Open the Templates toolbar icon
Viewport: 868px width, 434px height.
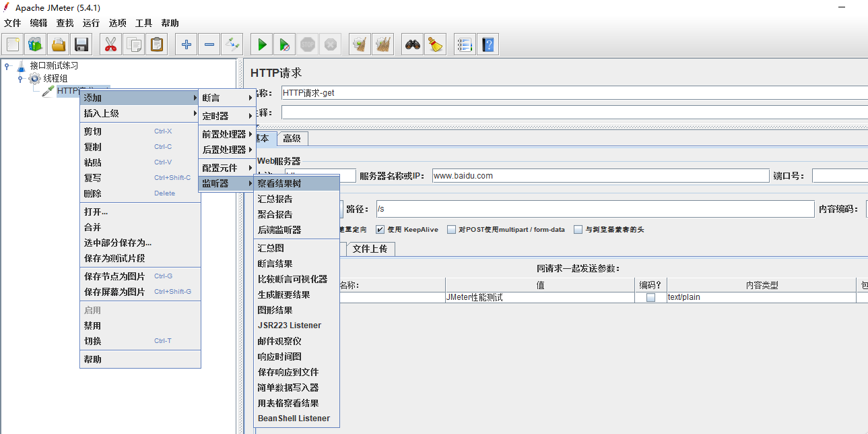[35, 44]
